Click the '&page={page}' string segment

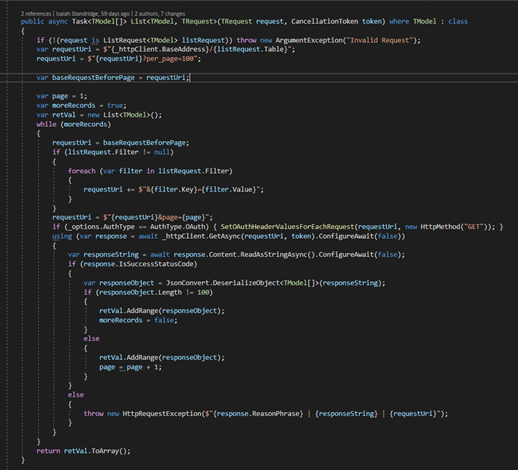point(183,218)
